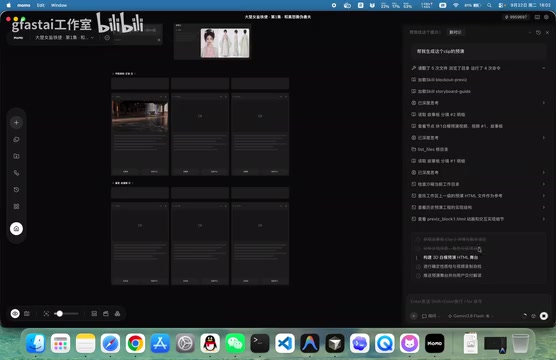Click the Momo app icon in dock
The image size is (556, 360).
[x=434, y=343]
